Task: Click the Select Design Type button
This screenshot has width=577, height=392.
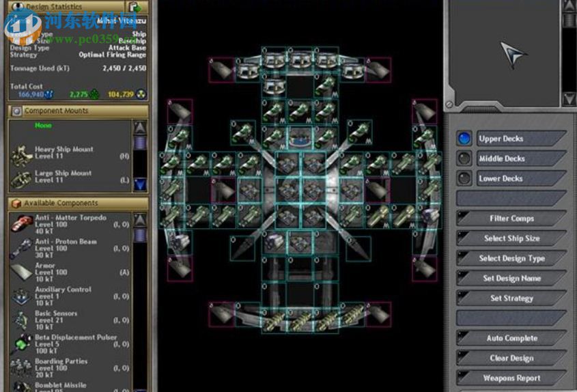Action: tap(511, 258)
